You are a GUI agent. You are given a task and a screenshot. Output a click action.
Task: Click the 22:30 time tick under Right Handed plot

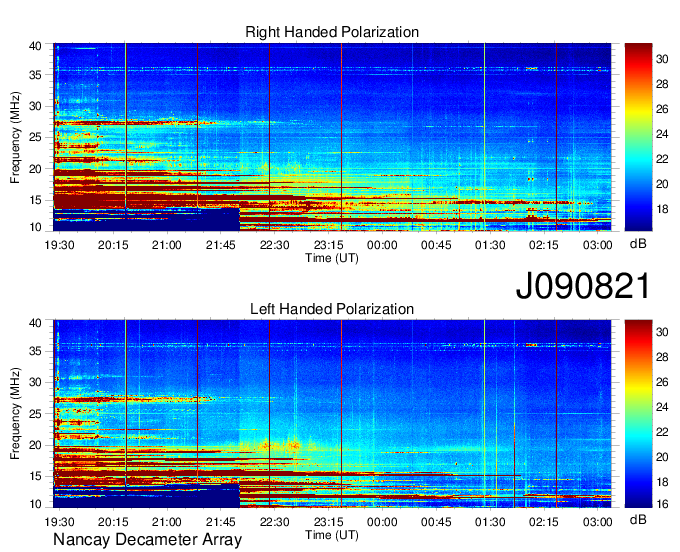tap(275, 245)
